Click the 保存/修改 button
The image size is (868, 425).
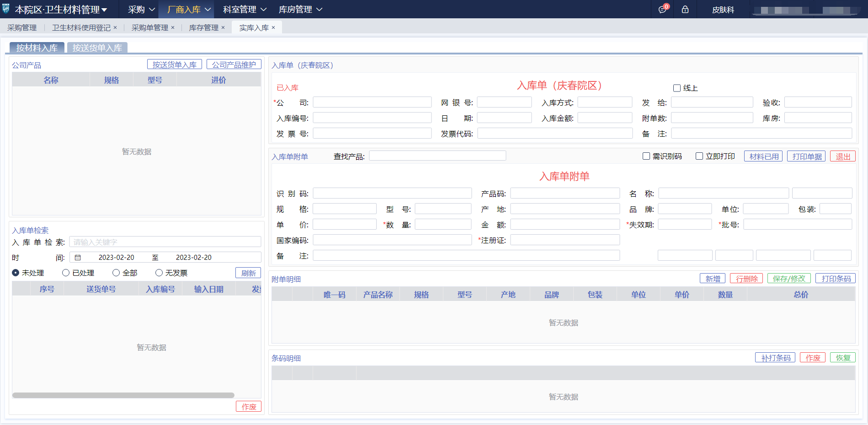point(789,279)
